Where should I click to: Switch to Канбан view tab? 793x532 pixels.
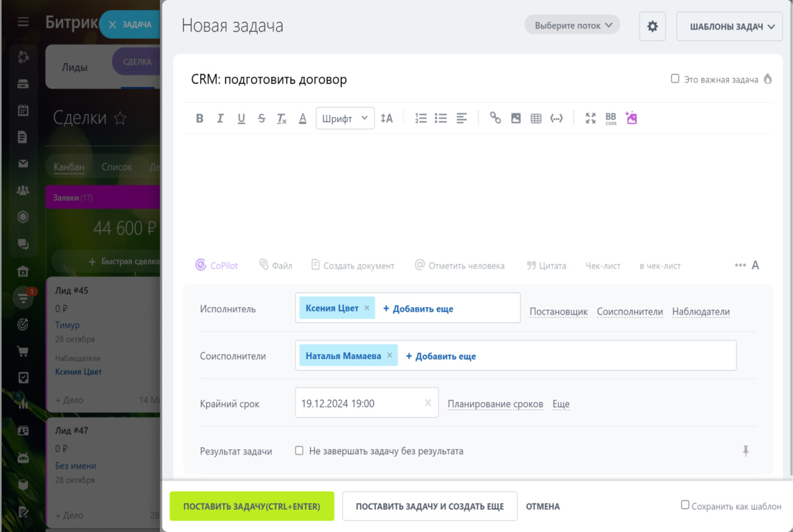69,167
